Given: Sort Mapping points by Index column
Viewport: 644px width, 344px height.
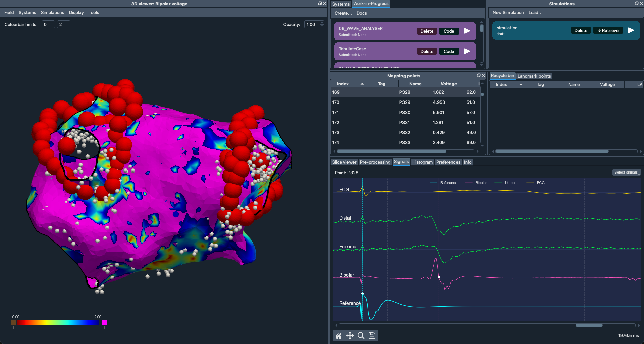Looking at the screenshot, I should click(348, 84).
